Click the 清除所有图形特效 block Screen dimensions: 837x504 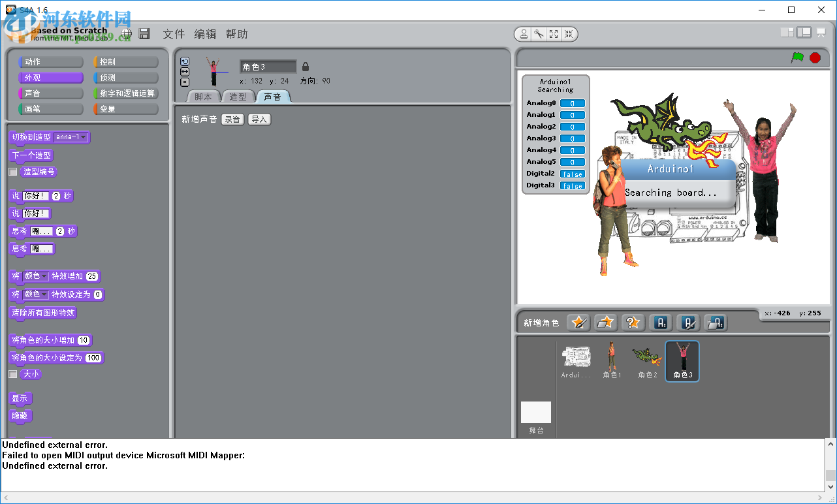point(43,313)
